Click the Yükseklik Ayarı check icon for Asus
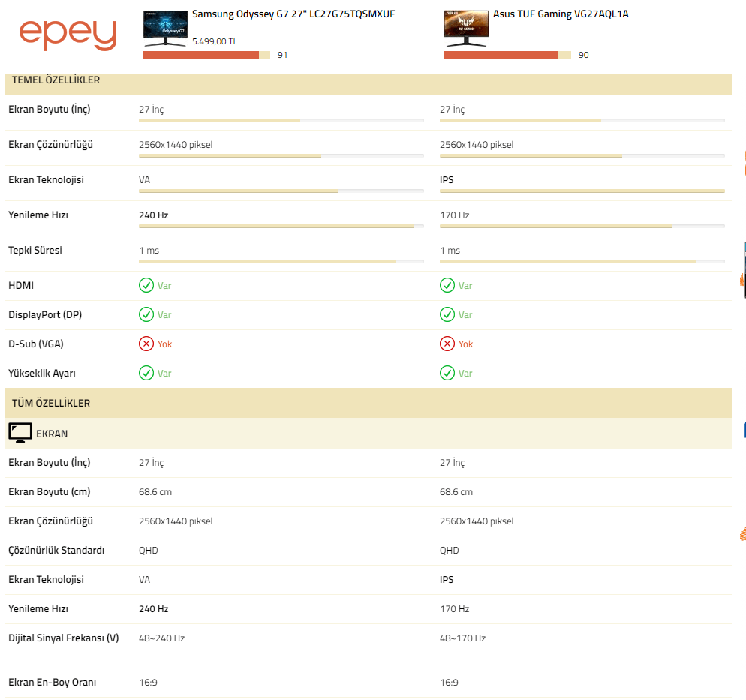 [447, 374]
